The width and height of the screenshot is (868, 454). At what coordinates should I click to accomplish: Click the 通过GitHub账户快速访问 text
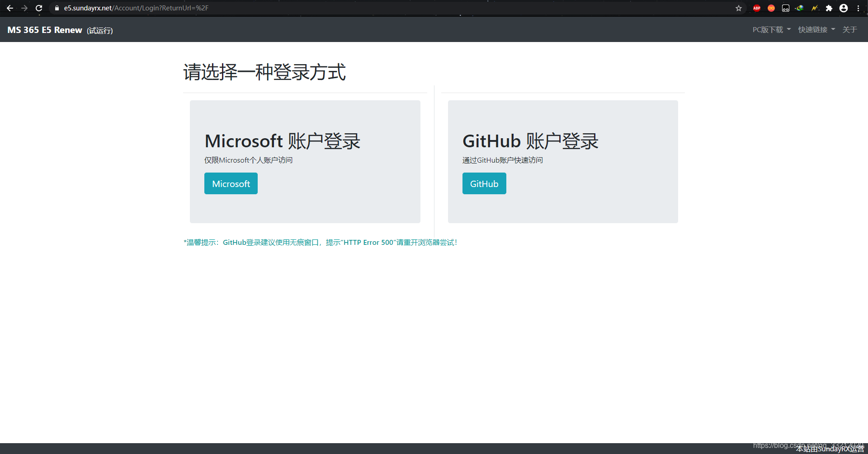(502, 160)
